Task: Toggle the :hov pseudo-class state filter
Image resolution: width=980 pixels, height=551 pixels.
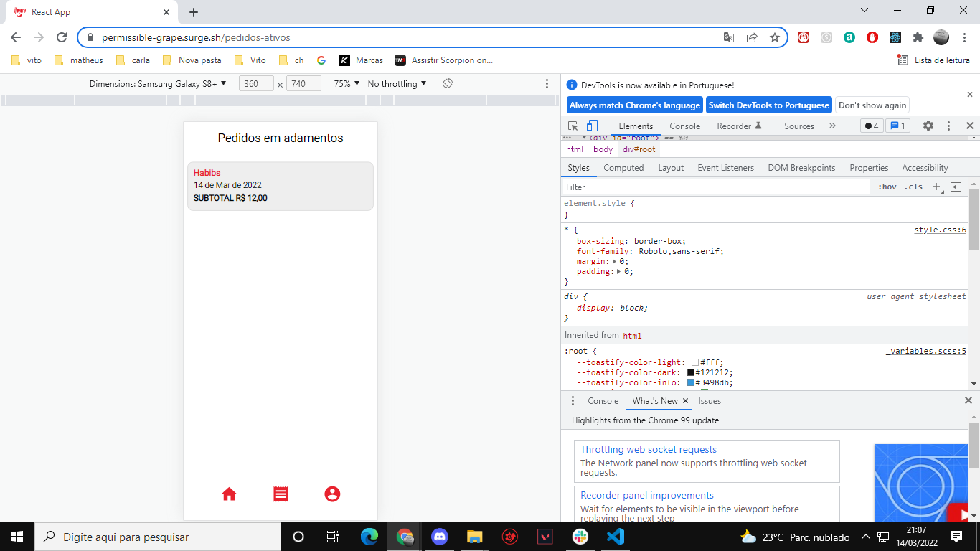Action: (x=887, y=187)
